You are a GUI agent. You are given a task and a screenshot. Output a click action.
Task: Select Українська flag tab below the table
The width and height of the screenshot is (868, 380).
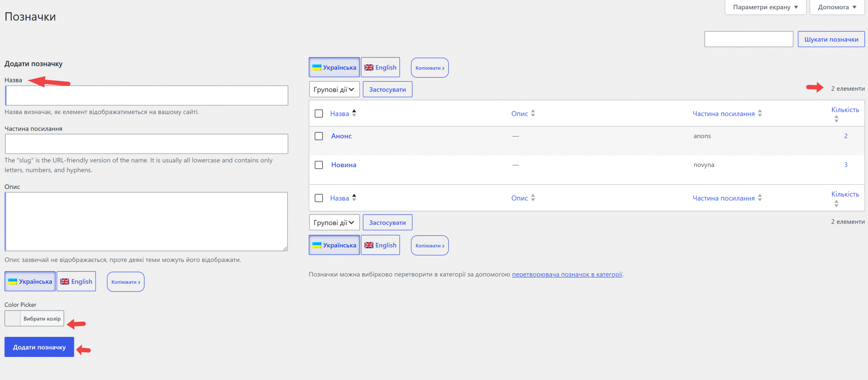tap(334, 245)
